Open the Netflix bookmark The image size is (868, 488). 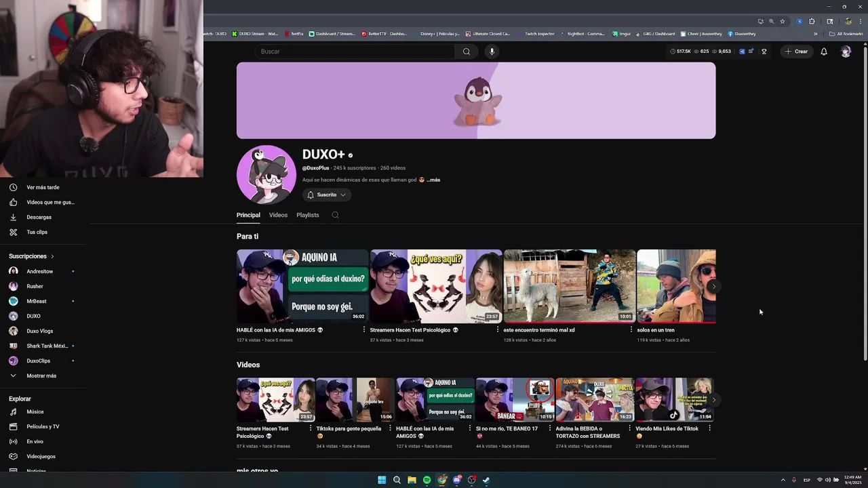294,33
